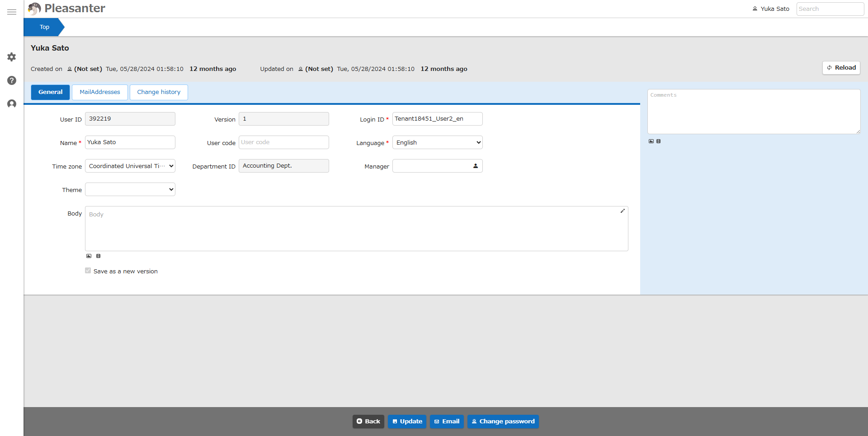Click the second icon below Body field
The height and width of the screenshot is (436, 868).
pos(98,256)
